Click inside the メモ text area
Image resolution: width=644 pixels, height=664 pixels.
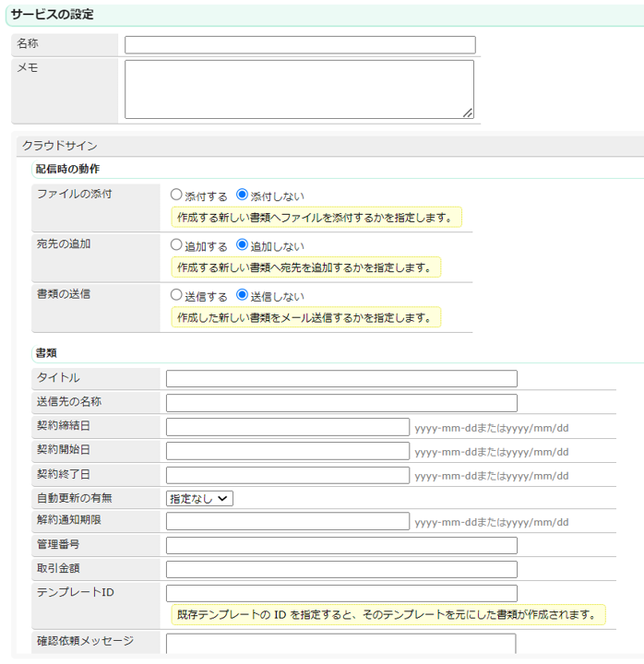(x=299, y=89)
